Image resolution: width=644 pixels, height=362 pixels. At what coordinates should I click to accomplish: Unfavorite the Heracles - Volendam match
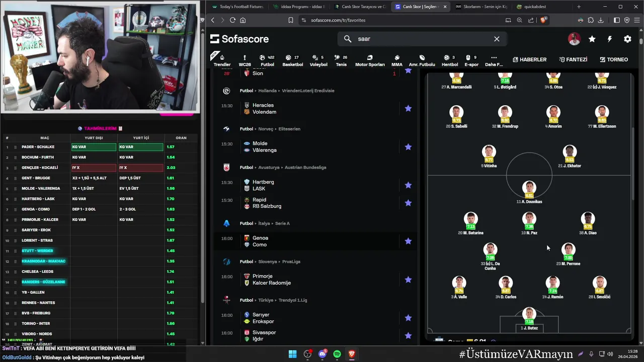tap(408, 109)
